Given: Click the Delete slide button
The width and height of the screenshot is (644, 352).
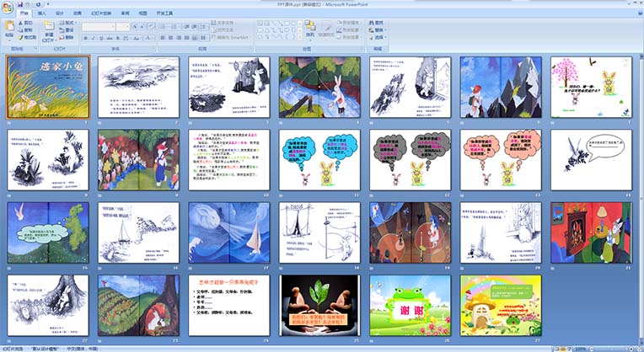Looking at the screenshot, I should [67, 37].
